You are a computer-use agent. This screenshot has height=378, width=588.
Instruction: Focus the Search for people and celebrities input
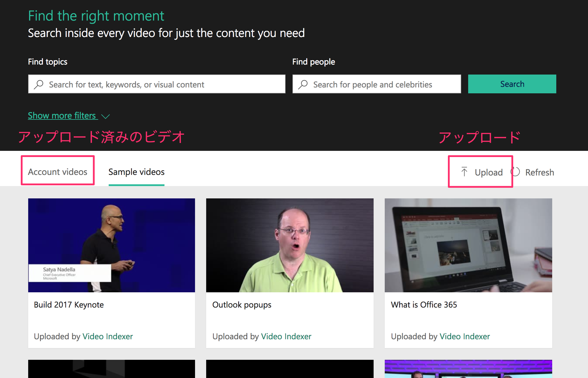click(377, 84)
